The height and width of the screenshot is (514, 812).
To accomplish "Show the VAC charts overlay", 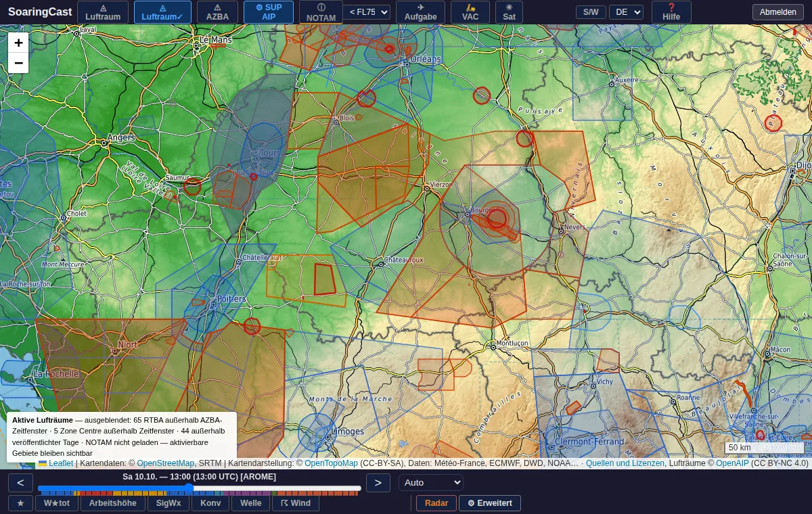I will (470, 12).
